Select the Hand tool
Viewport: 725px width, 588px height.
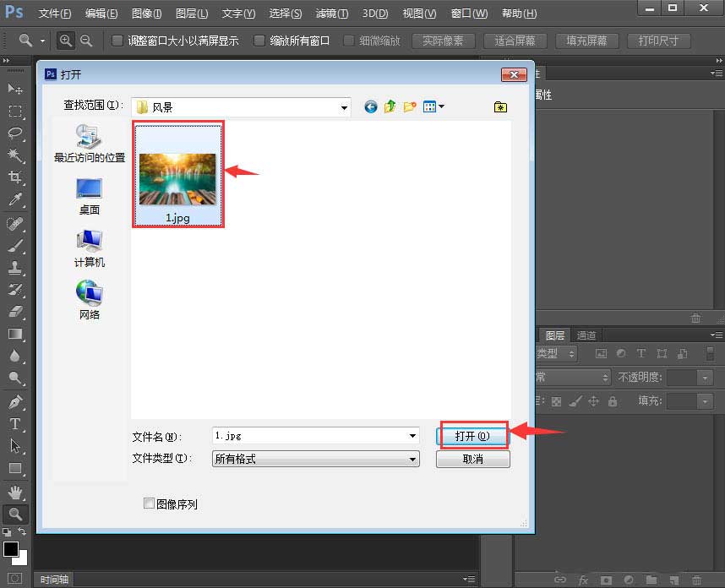pyautogui.click(x=15, y=491)
